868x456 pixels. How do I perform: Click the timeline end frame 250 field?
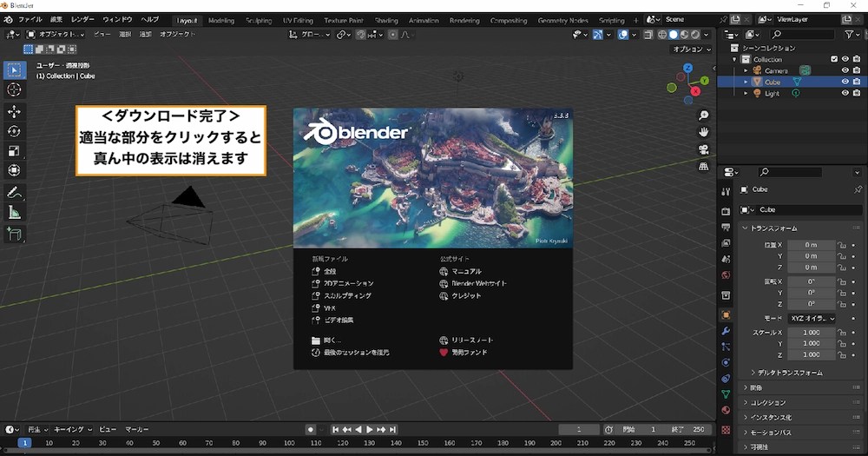[x=689, y=429]
